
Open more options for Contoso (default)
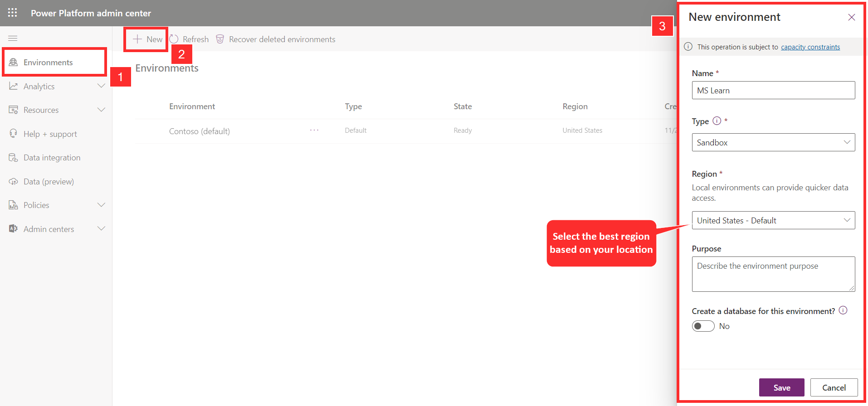click(314, 130)
